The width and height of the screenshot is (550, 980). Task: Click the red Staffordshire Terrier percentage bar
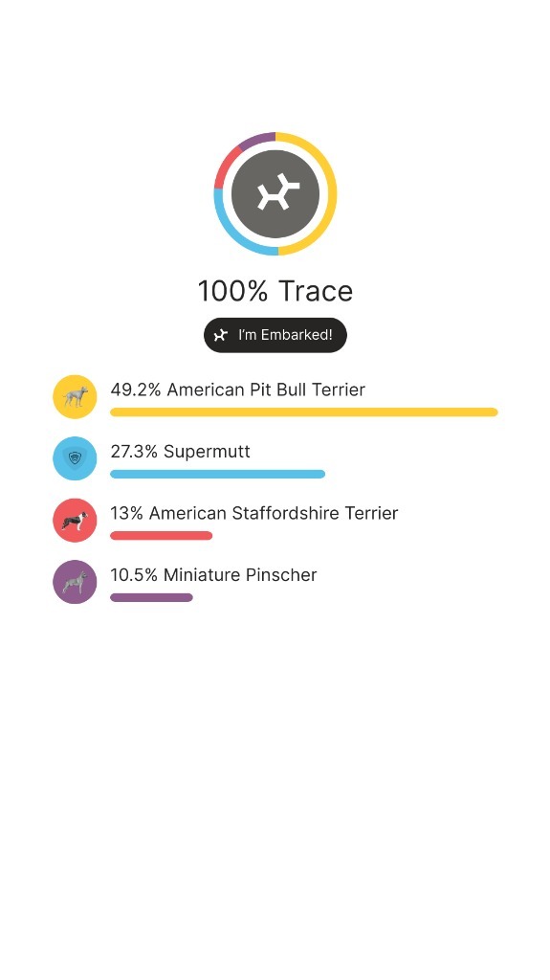pos(162,536)
